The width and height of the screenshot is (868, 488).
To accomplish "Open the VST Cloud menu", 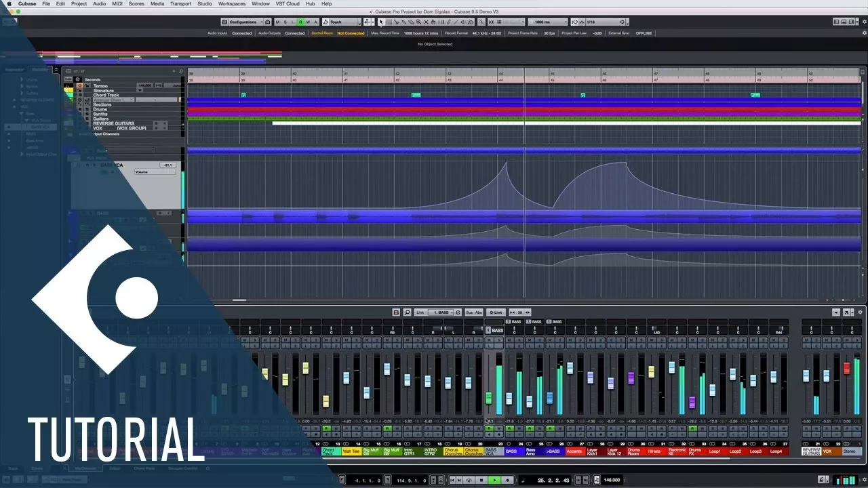I will (288, 3).
